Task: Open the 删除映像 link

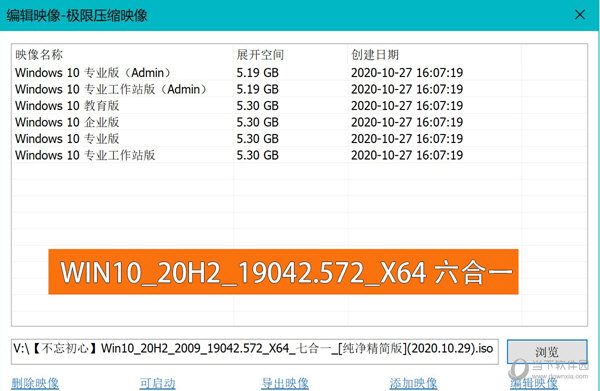Action: [35, 383]
